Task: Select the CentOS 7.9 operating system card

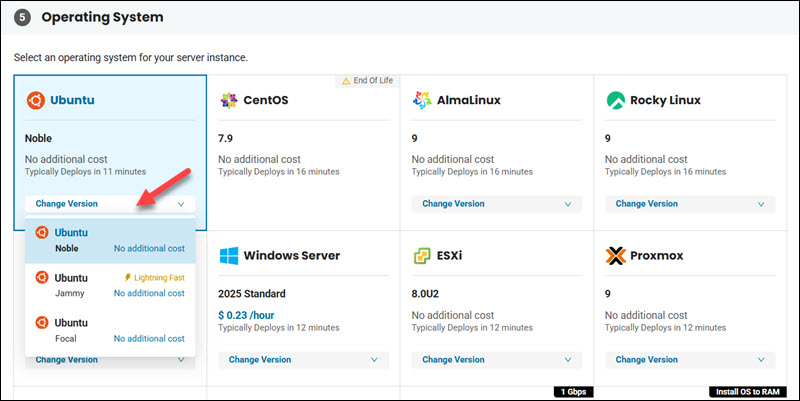Action: click(x=303, y=153)
